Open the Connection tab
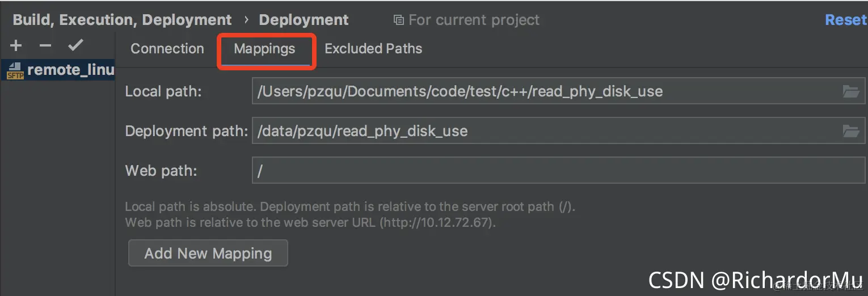The height and width of the screenshot is (296, 868). coord(167,49)
